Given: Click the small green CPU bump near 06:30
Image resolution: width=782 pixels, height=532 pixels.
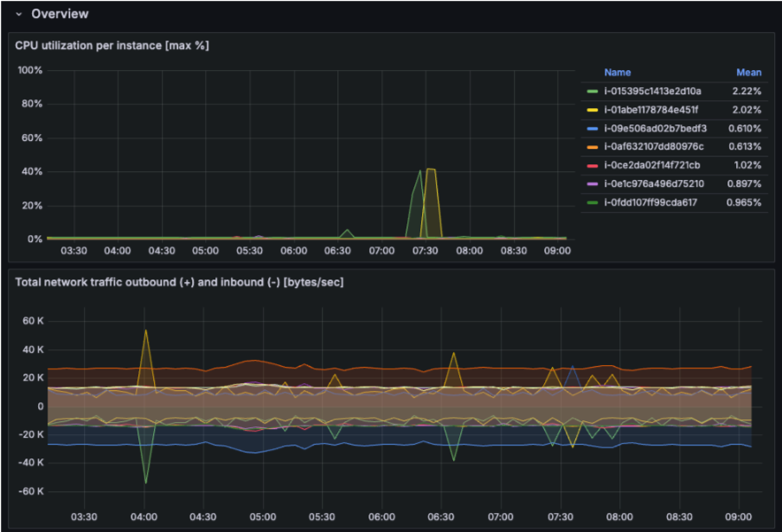Looking at the screenshot, I should click(347, 230).
